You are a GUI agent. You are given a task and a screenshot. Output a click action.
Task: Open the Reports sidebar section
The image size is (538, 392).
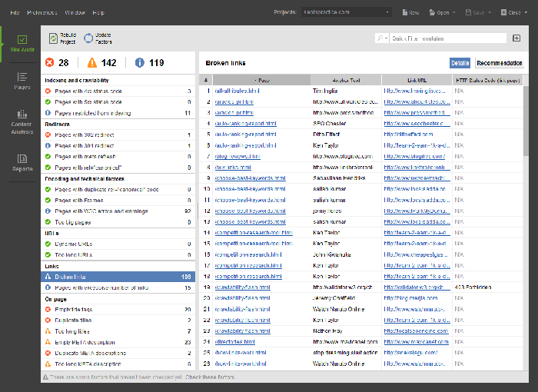[22, 161]
